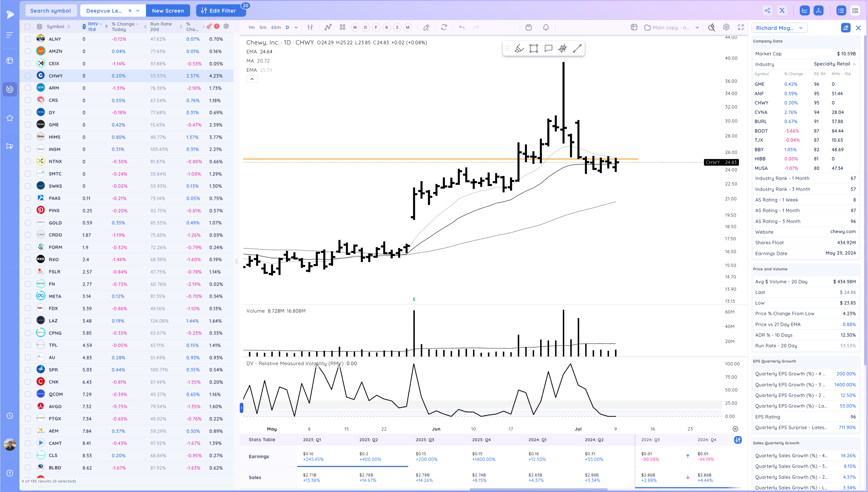Select the rectangle shape drawing tool
The image size is (868, 492).
[533, 48]
